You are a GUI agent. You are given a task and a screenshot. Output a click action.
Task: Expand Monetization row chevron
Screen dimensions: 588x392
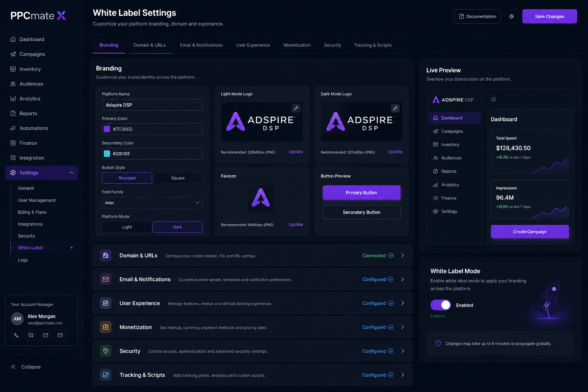(x=403, y=327)
